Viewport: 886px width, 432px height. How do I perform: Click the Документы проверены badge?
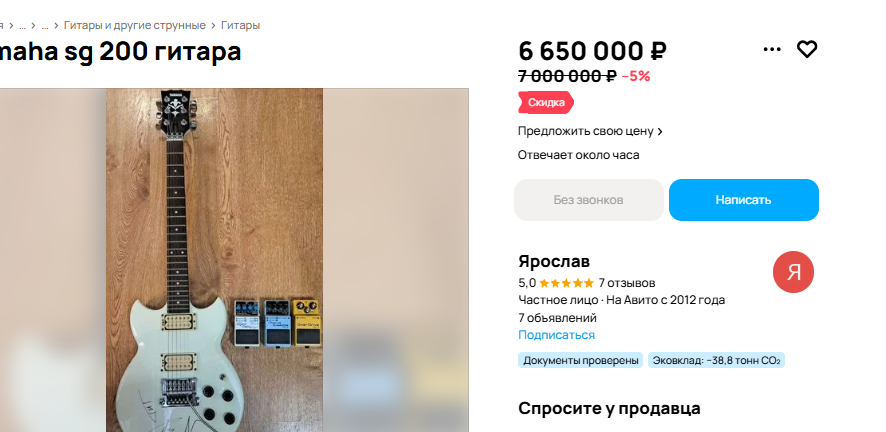click(580, 360)
